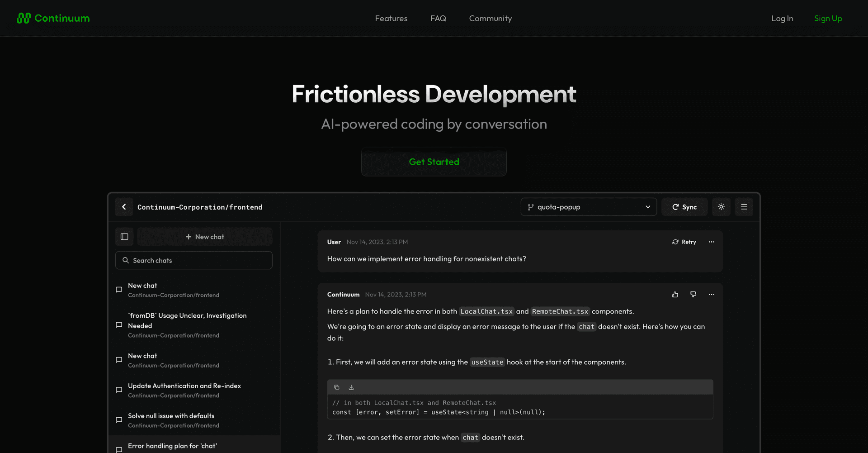This screenshot has width=868, height=453.
Task: Click the Continuum brand name text
Action: point(62,18)
